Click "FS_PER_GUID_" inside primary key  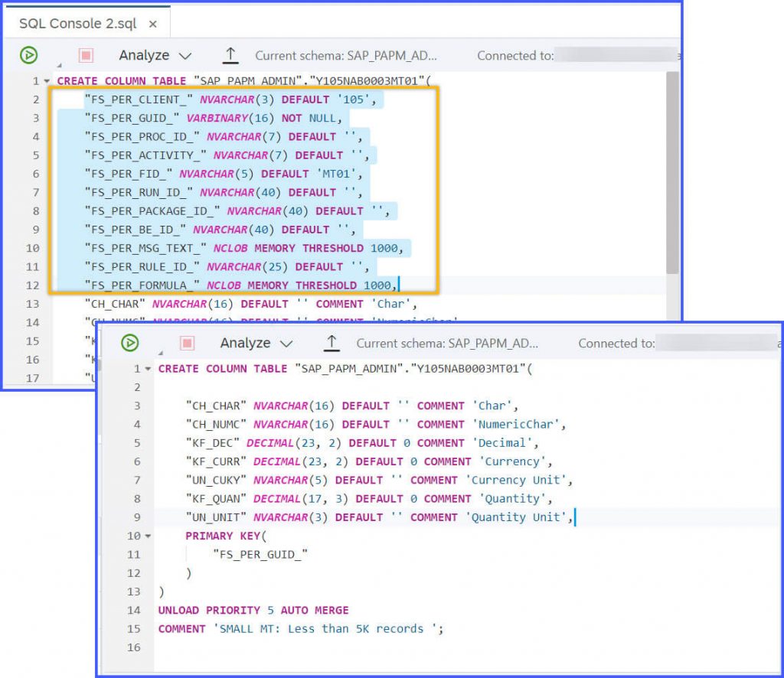coord(260,554)
